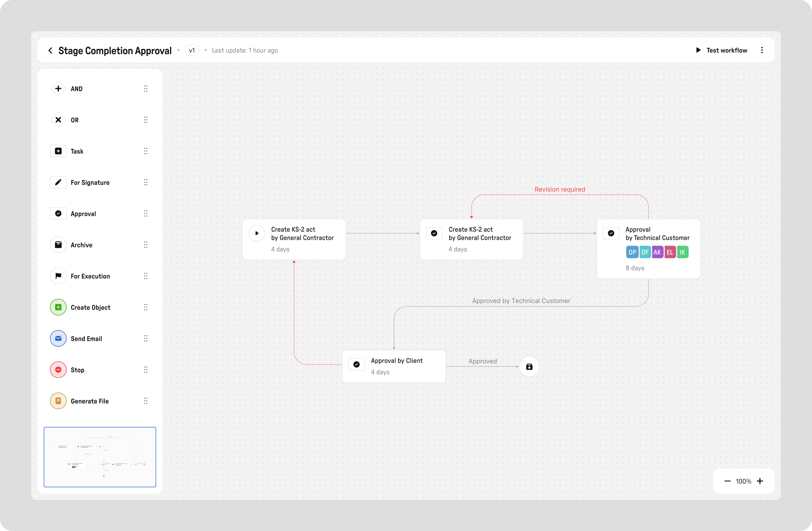Select the blue Send Email icon

tap(58, 338)
